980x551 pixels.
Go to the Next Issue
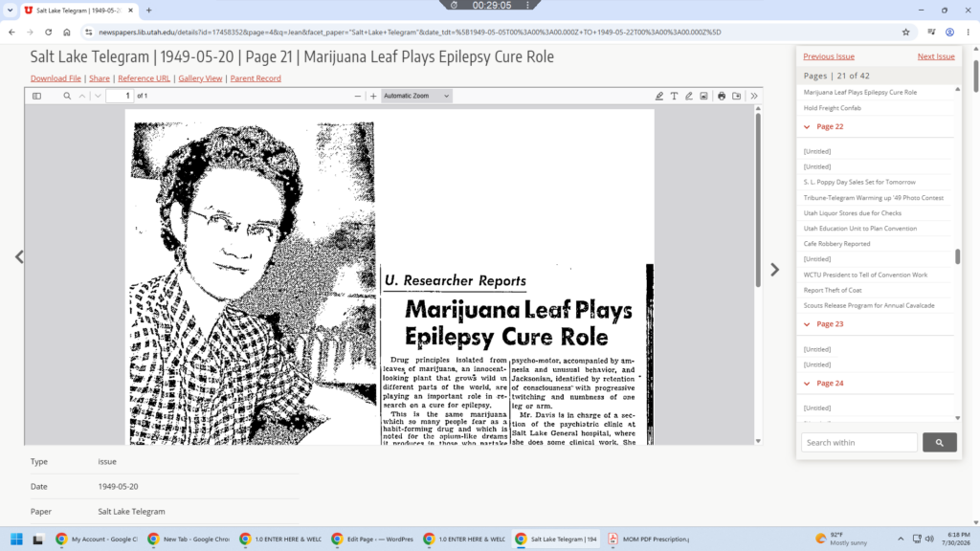pyautogui.click(x=936, y=56)
